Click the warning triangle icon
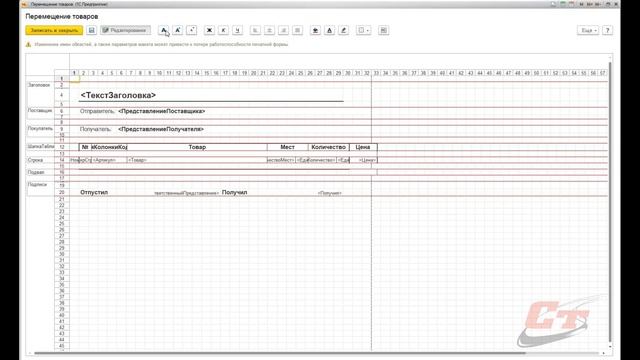The height and width of the screenshot is (360, 640). [x=28, y=44]
